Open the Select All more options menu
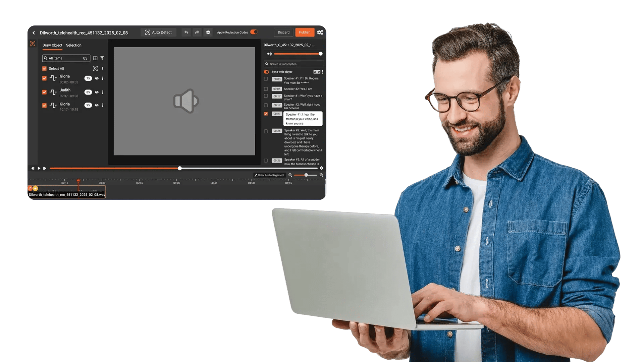 (x=103, y=68)
